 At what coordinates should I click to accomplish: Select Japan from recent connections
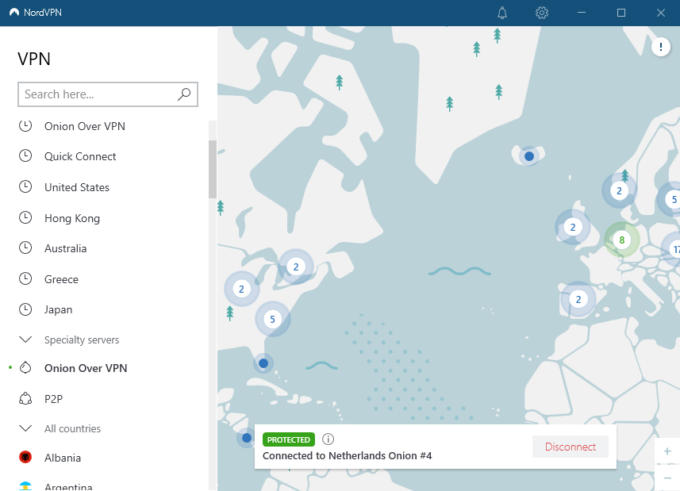(58, 310)
